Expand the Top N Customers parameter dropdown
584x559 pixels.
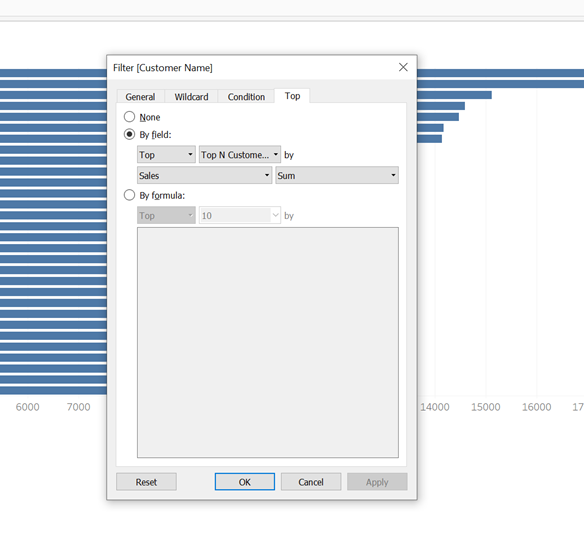pos(240,155)
